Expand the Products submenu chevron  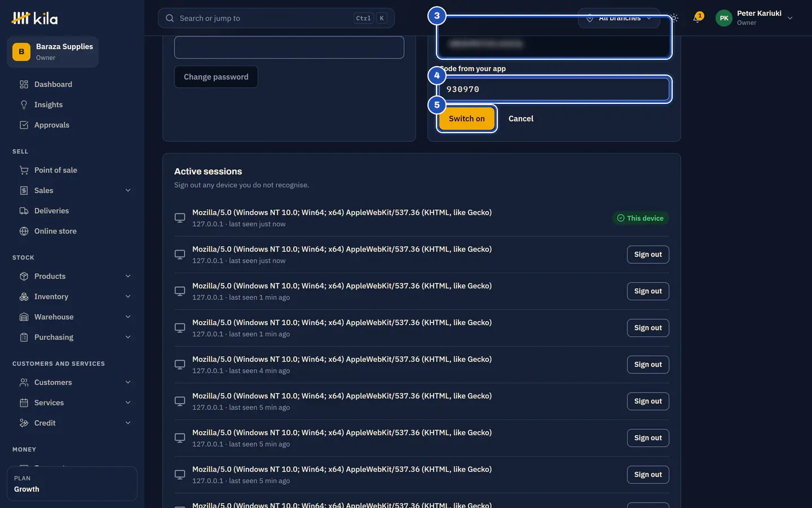[x=128, y=276]
